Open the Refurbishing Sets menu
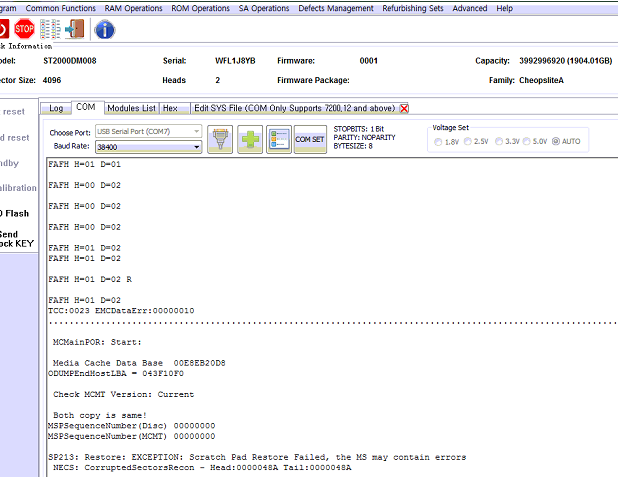This screenshot has height=477, width=618. tap(413, 8)
